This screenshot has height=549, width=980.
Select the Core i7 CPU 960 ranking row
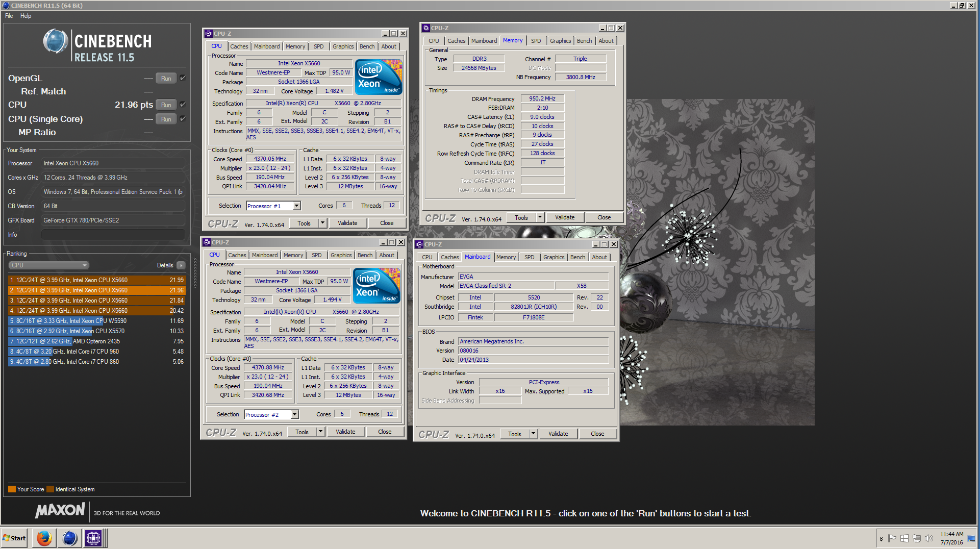[97, 352]
